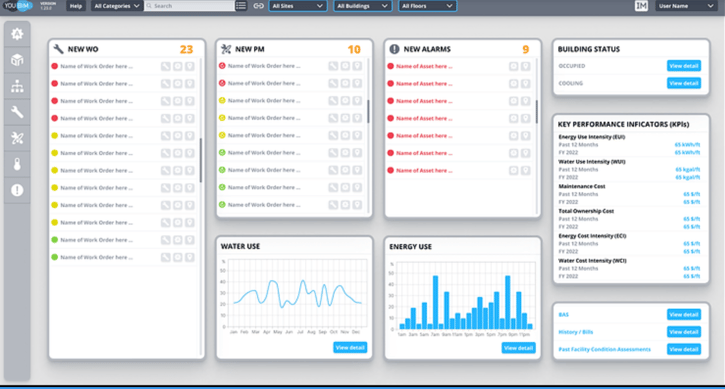This screenshot has width=725, height=389.
Task: Open the User Name menu
Action: pos(686,6)
